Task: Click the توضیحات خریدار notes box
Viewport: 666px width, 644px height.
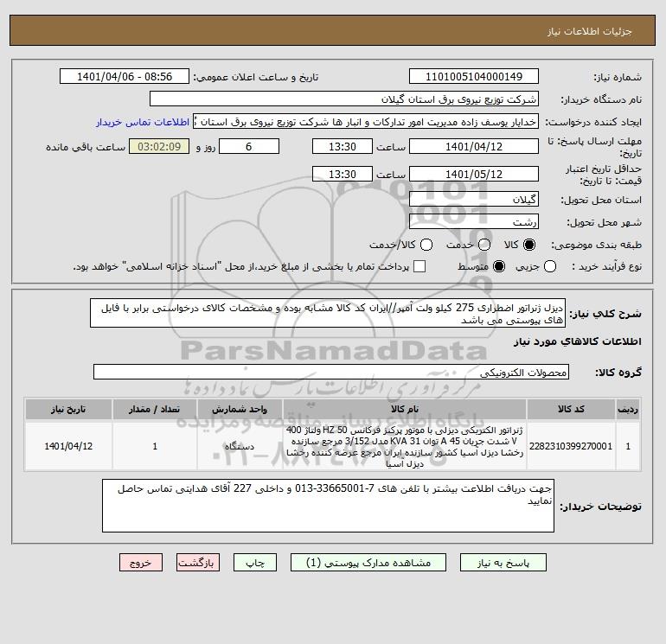Action: tap(328, 506)
